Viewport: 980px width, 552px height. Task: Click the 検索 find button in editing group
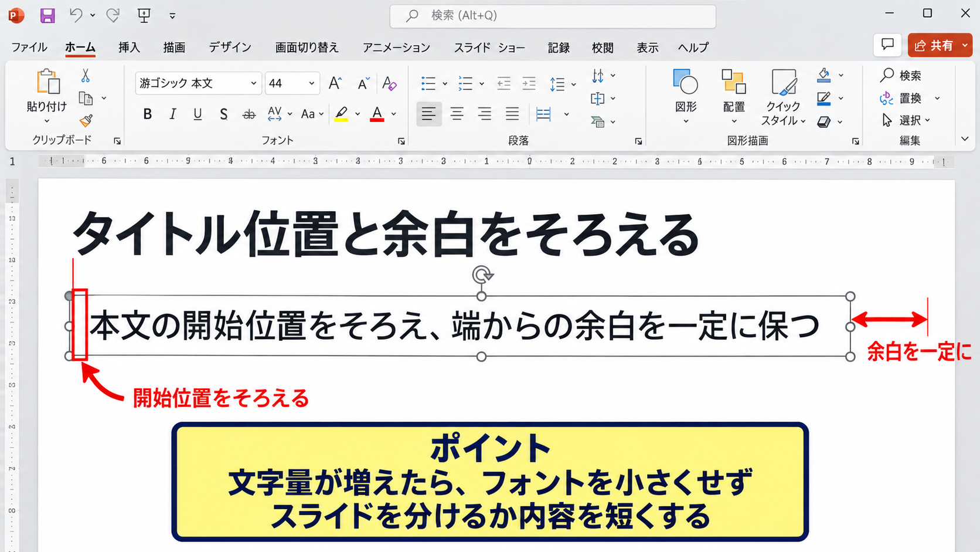pos(901,75)
